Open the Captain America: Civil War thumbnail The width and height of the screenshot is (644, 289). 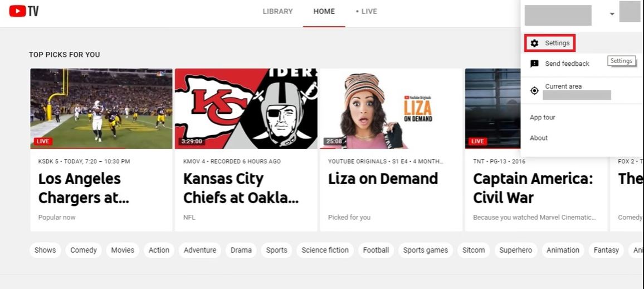pos(492,109)
